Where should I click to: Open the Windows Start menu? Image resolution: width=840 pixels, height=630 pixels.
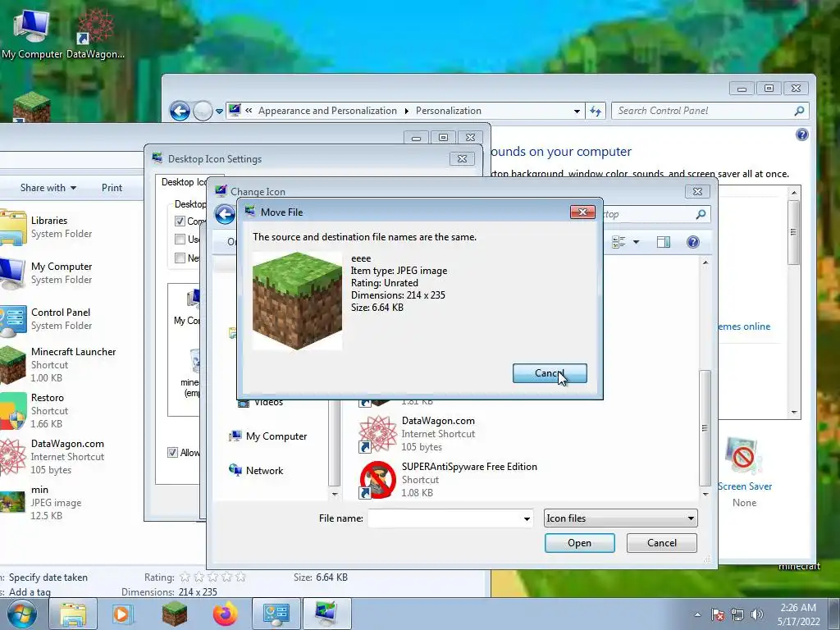pos(21,614)
